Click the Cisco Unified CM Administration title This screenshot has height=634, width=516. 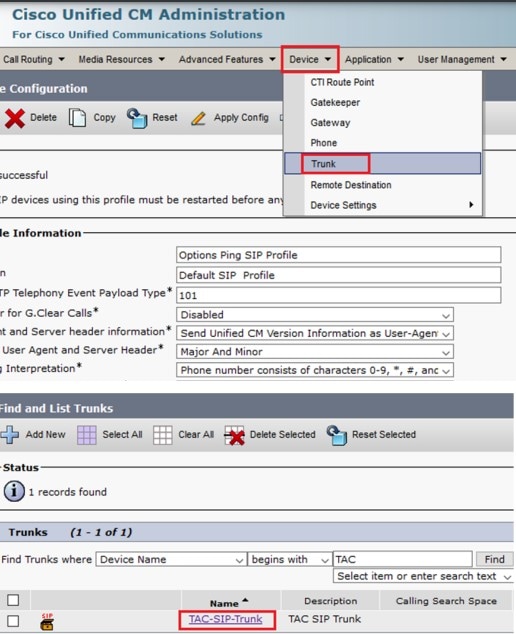148,15
